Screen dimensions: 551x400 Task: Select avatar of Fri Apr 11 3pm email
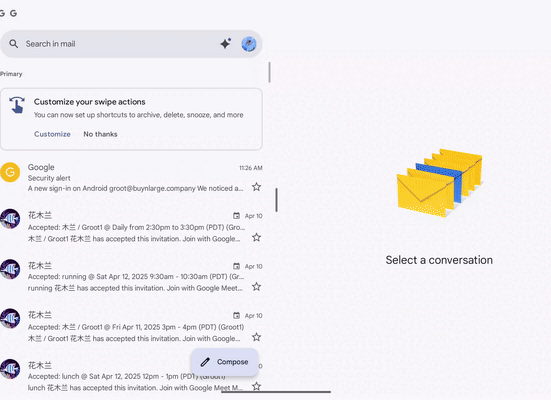10,318
